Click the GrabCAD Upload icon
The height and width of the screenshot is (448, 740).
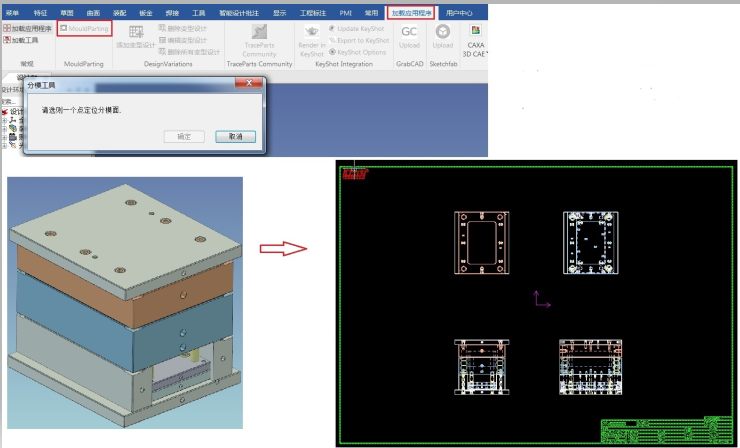coord(409,32)
